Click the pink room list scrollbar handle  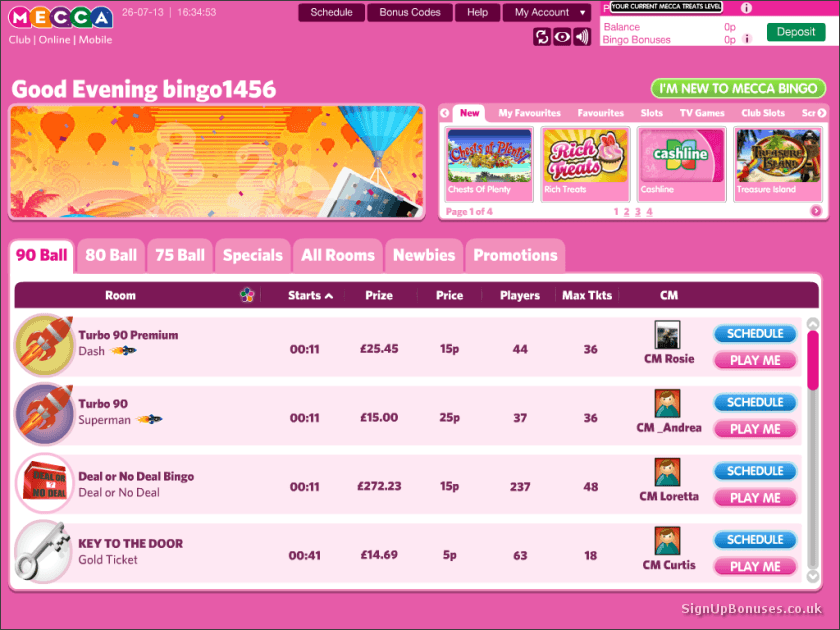tap(813, 361)
